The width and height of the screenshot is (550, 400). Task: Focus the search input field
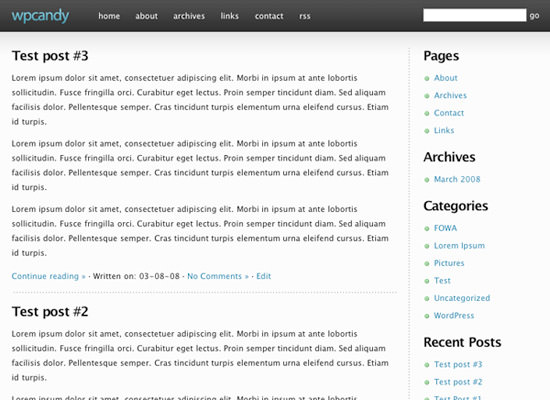tap(475, 15)
